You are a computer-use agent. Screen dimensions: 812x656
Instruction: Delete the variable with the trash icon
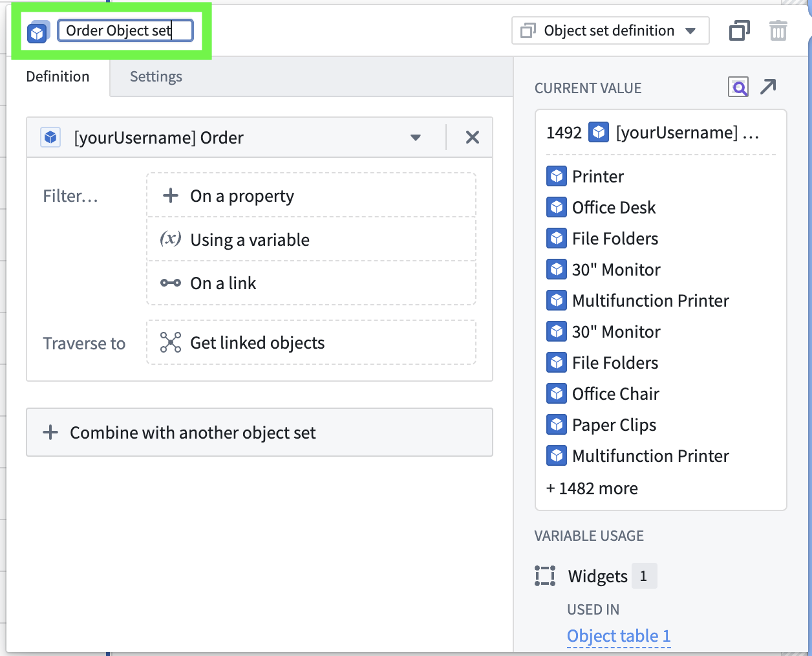[x=778, y=30]
